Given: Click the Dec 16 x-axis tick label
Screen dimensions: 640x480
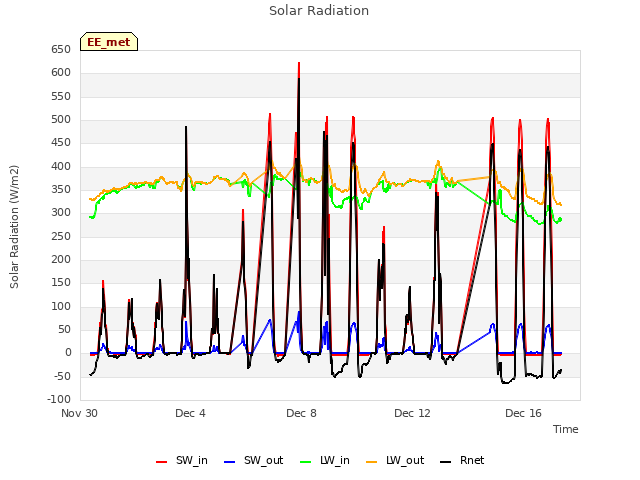Looking at the screenshot, I should pos(523,413).
